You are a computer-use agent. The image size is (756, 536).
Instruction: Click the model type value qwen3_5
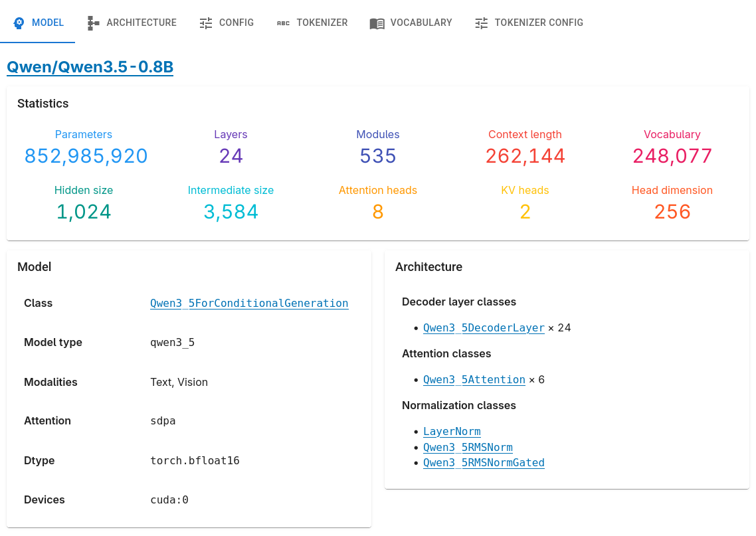point(173,343)
